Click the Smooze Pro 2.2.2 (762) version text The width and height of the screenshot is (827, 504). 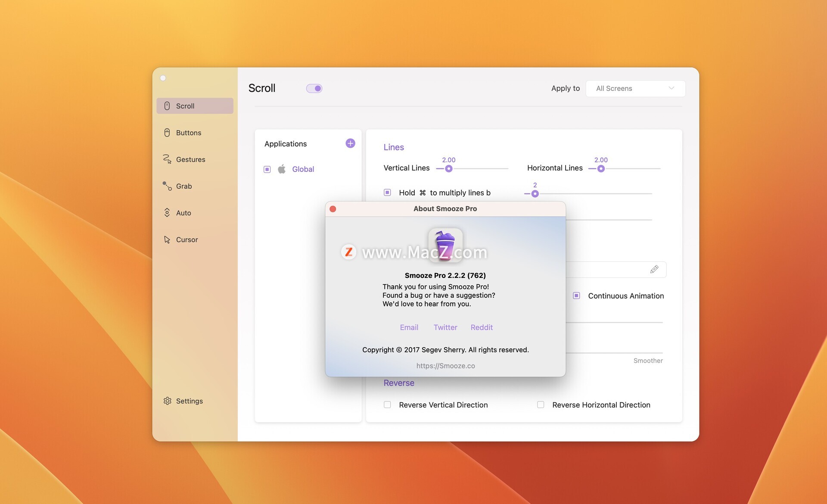(445, 275)
